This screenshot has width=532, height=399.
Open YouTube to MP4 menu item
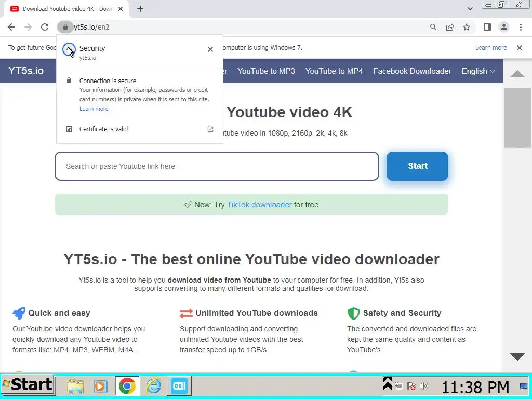click(x=334, y=71)
